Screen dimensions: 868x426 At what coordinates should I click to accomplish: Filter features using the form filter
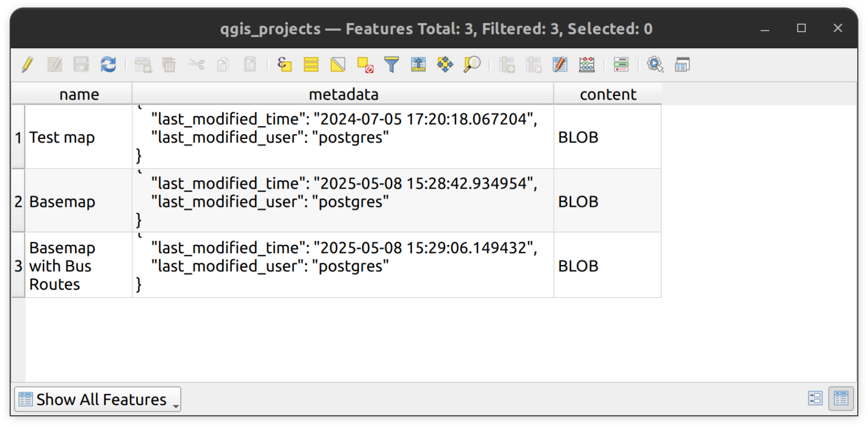tap(391, 64)
